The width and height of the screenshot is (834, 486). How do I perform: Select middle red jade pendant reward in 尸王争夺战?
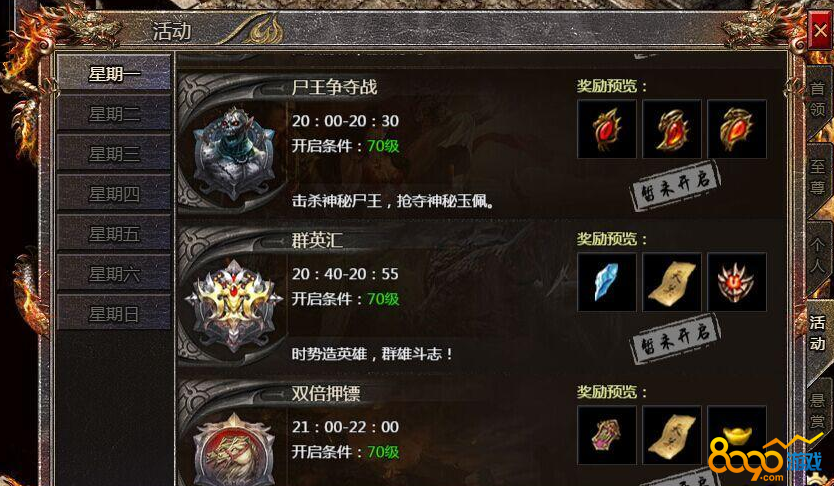672,129
